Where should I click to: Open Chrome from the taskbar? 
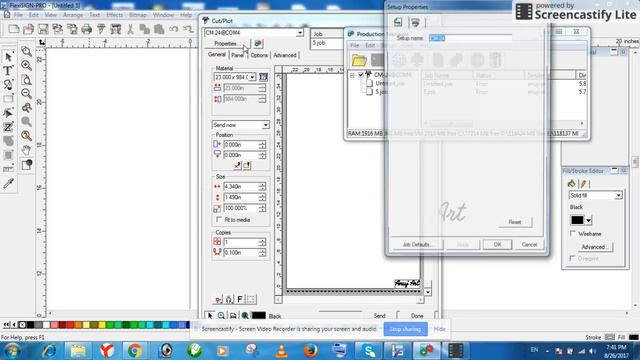tap(135, 351)
